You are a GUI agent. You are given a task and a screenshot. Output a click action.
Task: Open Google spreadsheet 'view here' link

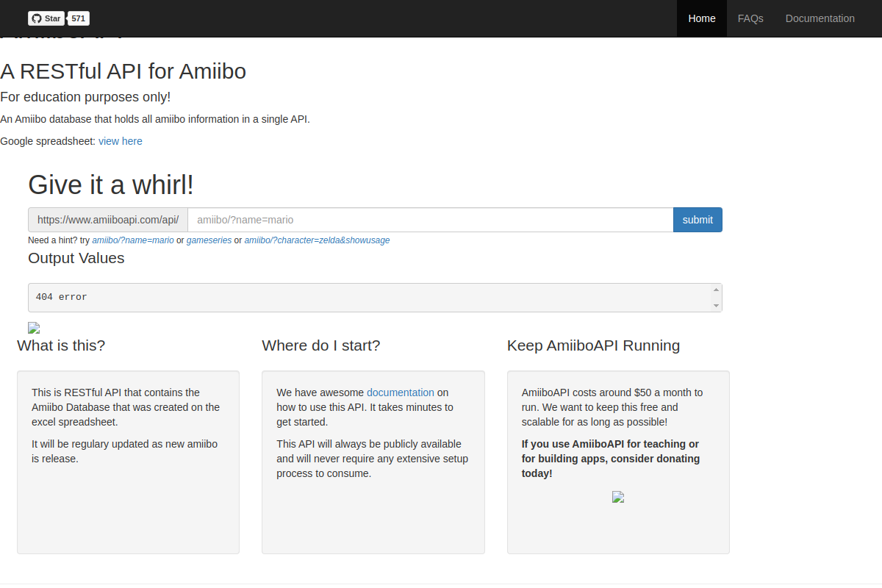(121, 141)
